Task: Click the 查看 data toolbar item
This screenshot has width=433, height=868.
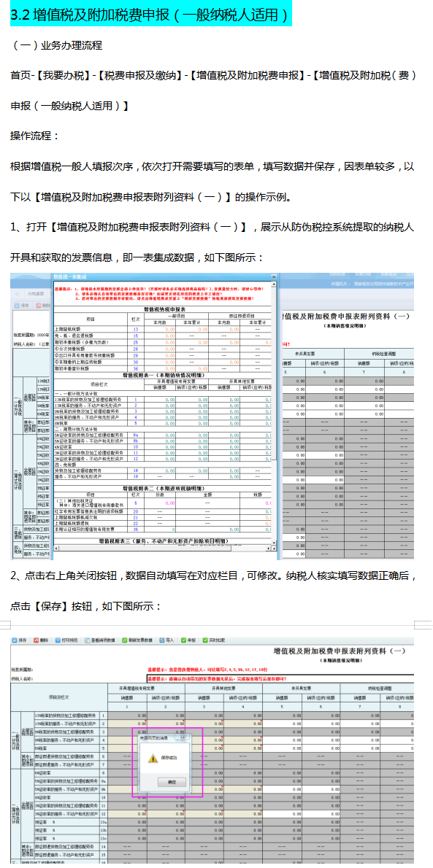Action: 100,640
